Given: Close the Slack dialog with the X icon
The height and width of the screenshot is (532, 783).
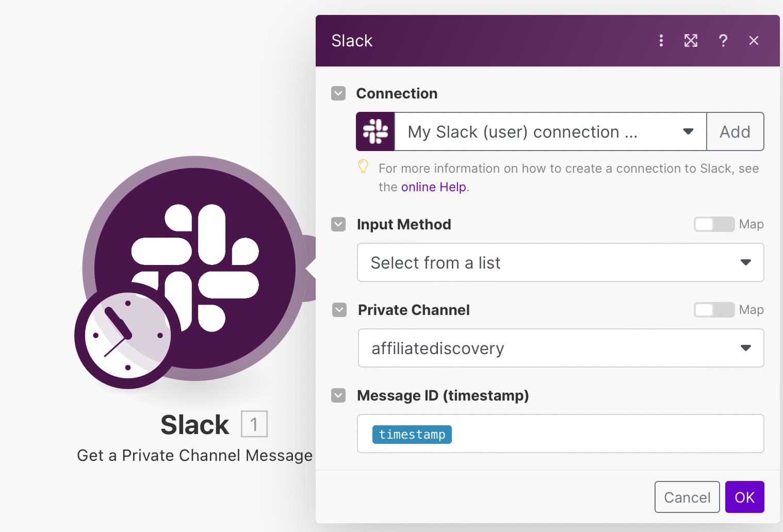Looking at the screenshot, I should tap(754, 41).
